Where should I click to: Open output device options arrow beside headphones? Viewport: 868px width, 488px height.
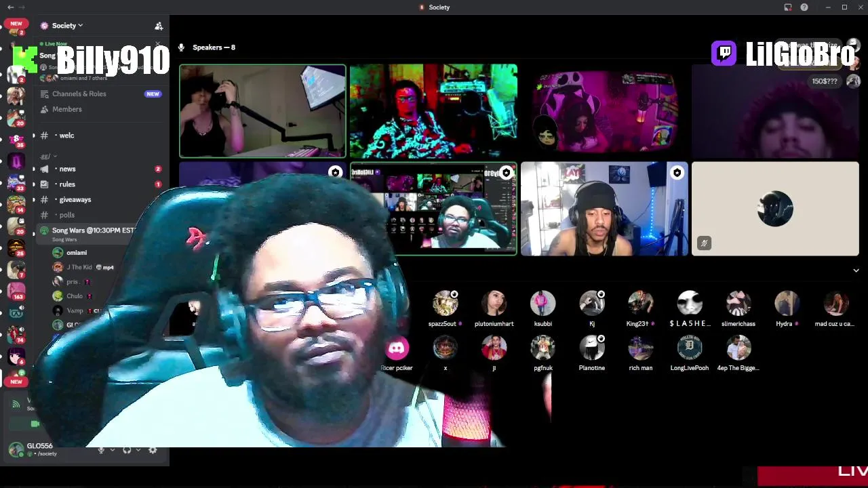138,450
